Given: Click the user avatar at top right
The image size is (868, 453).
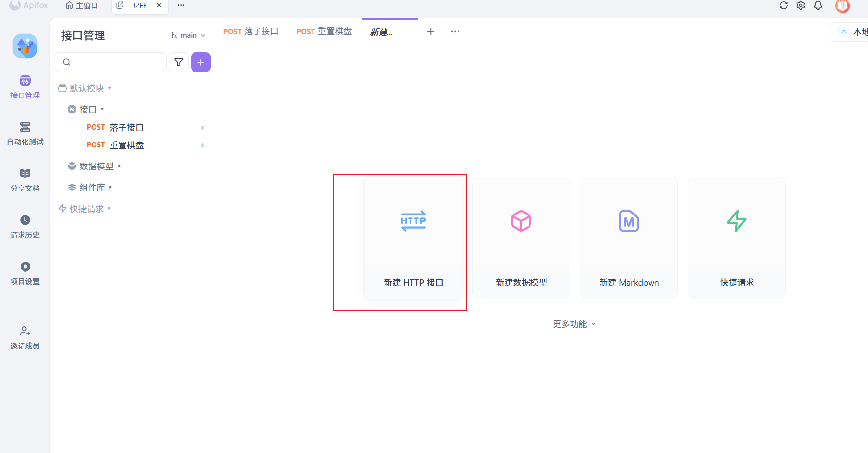Looking at the screenshot, I should [843, 6].
